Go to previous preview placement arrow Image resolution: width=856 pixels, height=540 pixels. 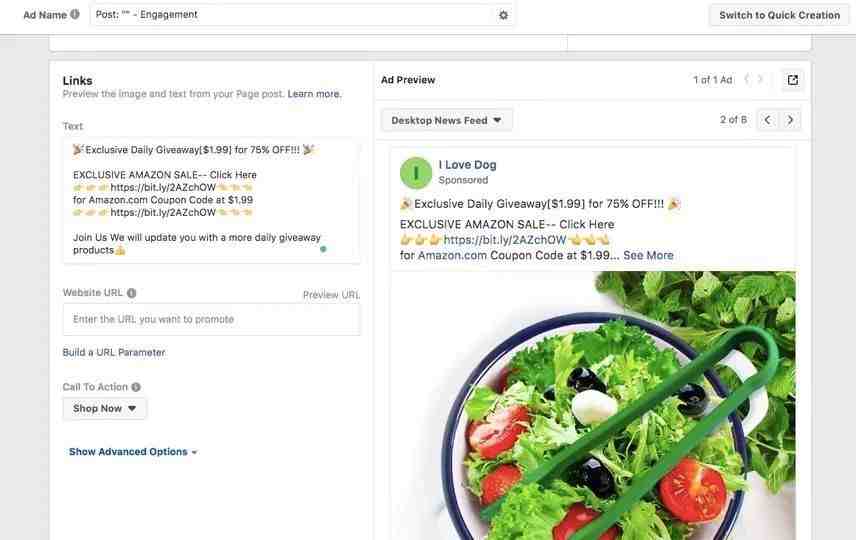coord(768,120)
